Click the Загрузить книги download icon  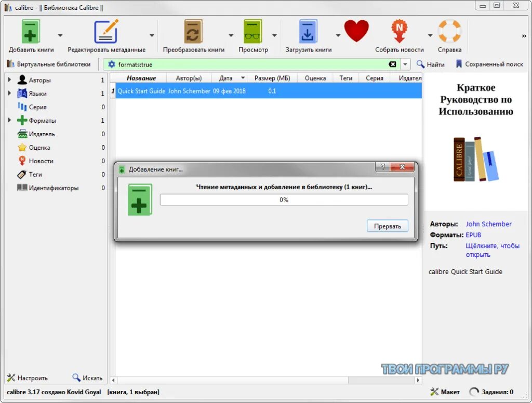coord(308,31)
